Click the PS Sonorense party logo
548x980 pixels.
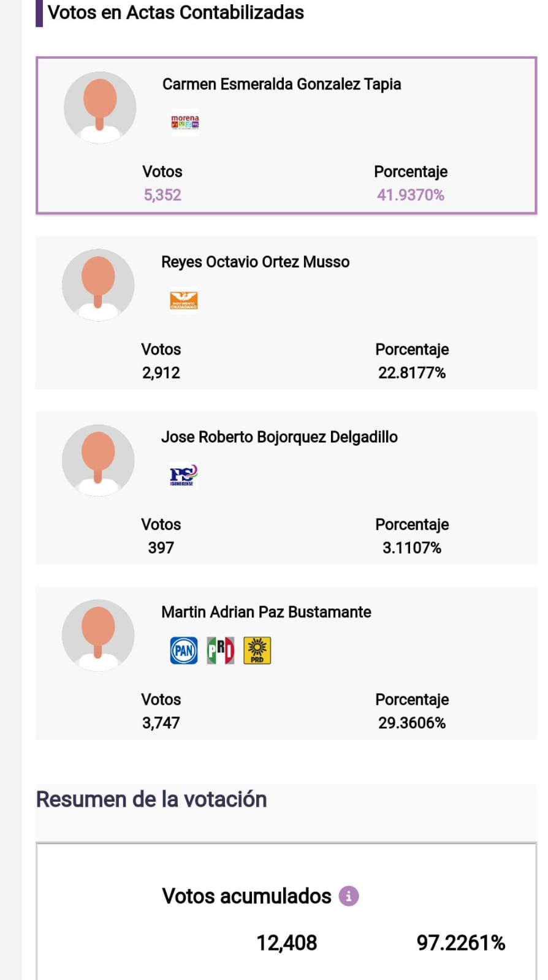click(x=183, y=475)
